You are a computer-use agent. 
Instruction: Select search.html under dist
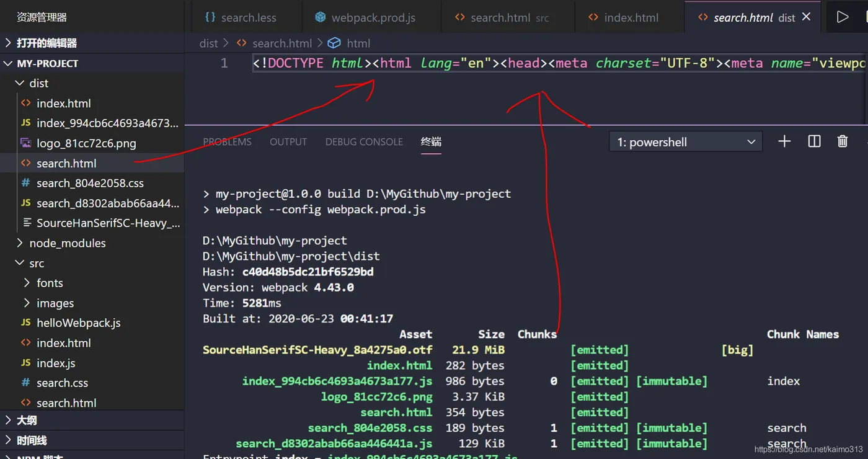[x=92, y=163]
